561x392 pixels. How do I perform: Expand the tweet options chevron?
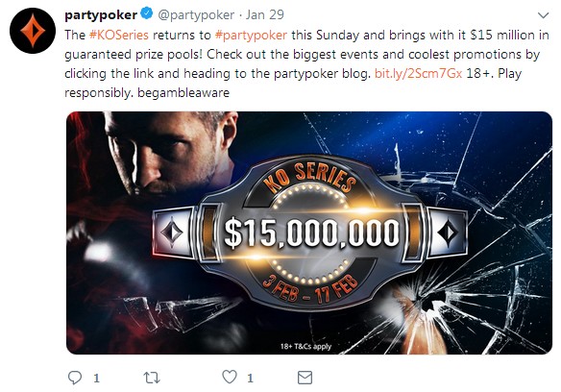coord(543,15)
